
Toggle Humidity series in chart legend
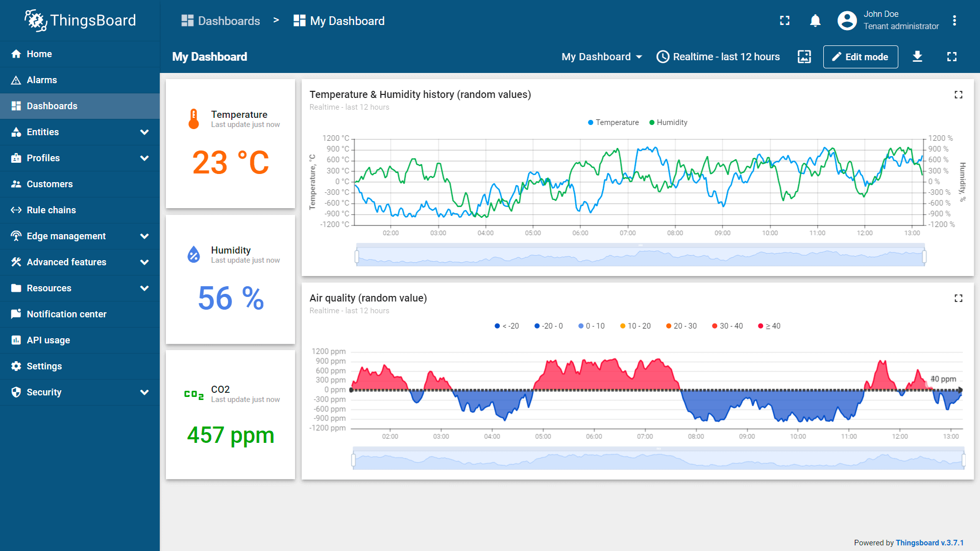point(668,122)
